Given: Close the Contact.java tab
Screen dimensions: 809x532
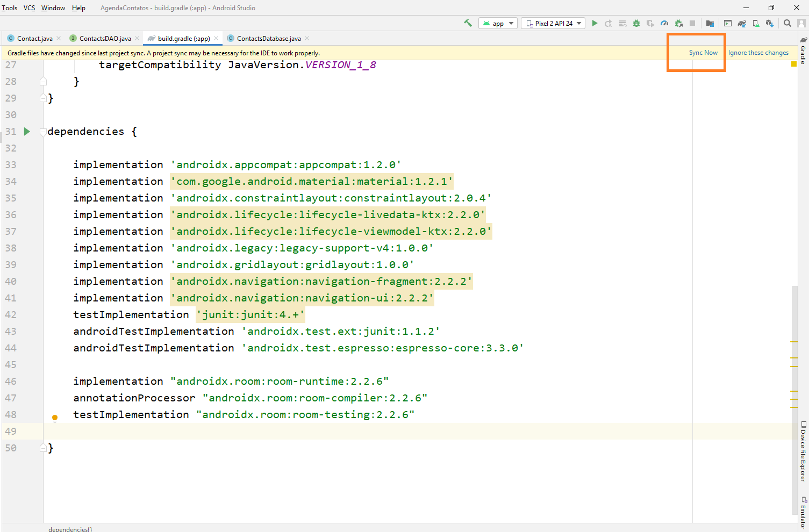Looking at the screenshot, I should coord(59,38).
